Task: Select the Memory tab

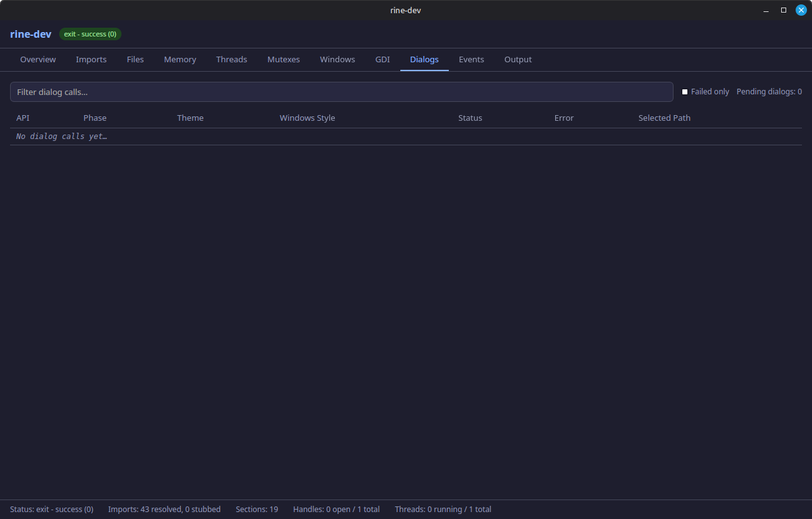Action: pyautogui.click(x=179, y=59)
